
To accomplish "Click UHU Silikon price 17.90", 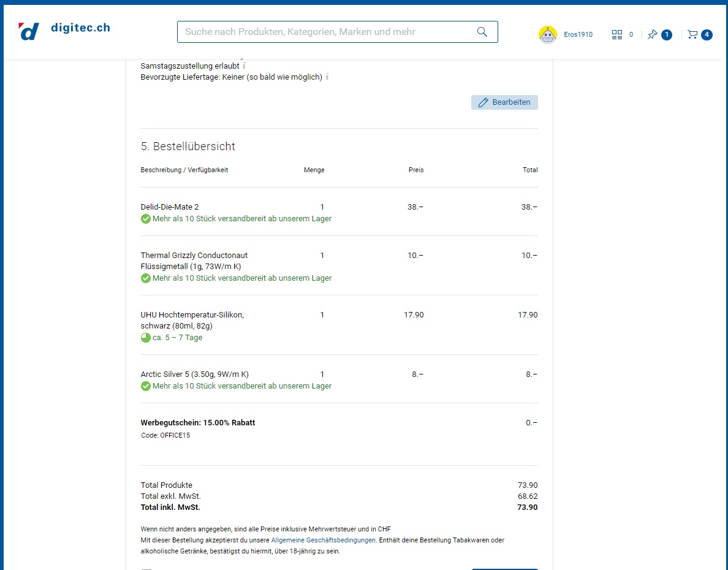I will pos(414,314).
